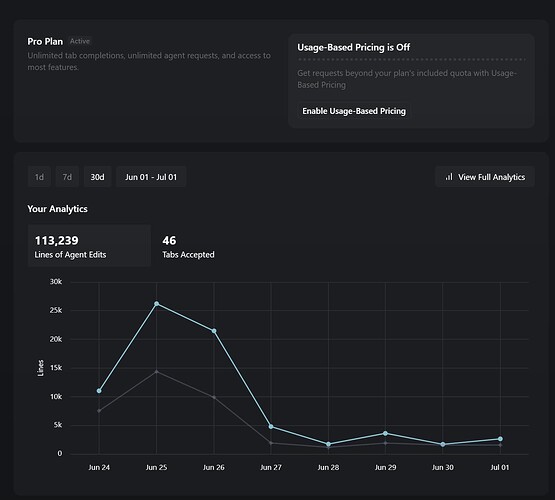
Task: Click the '15k' y-axis label
Action: 56,368
